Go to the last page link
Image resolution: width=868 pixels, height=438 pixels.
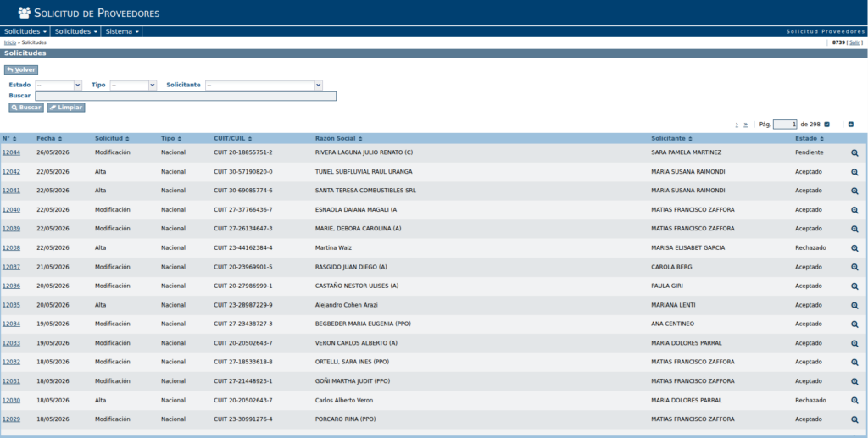point(746,125)
